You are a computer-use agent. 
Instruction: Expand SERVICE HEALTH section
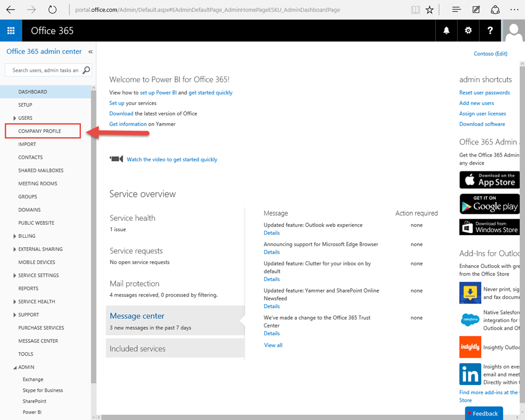(x=14, y=302)
